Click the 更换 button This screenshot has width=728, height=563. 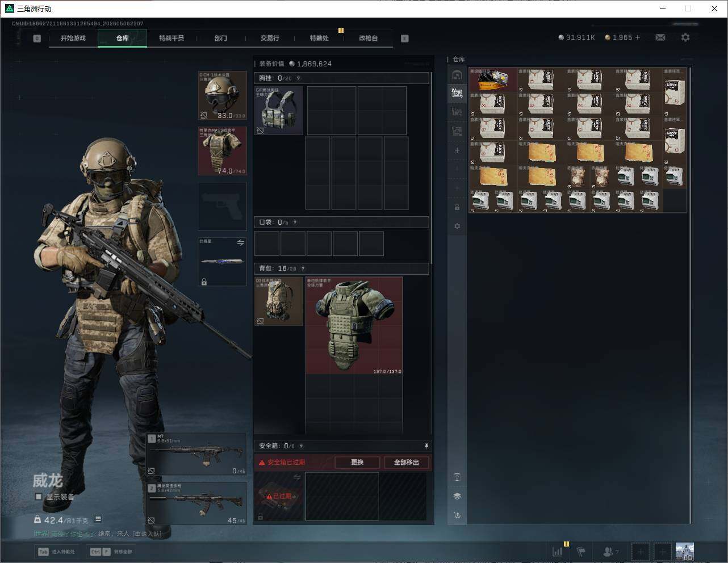click(x=357, y=463)
